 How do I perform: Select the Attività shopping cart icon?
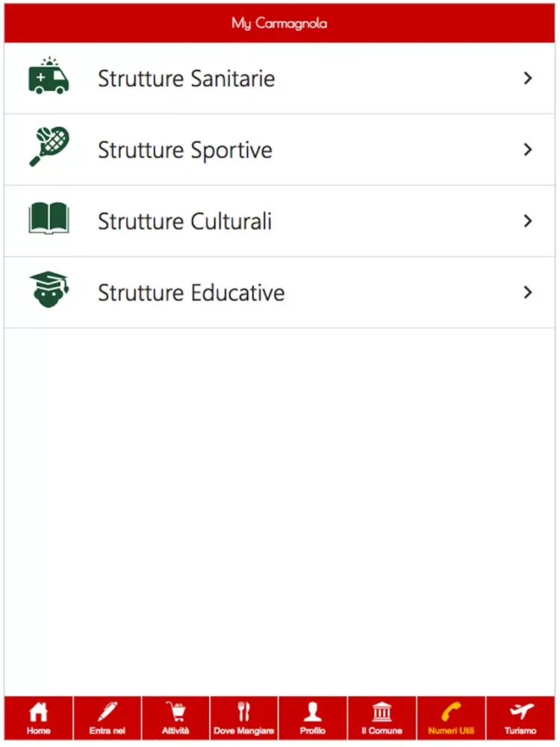175,712
